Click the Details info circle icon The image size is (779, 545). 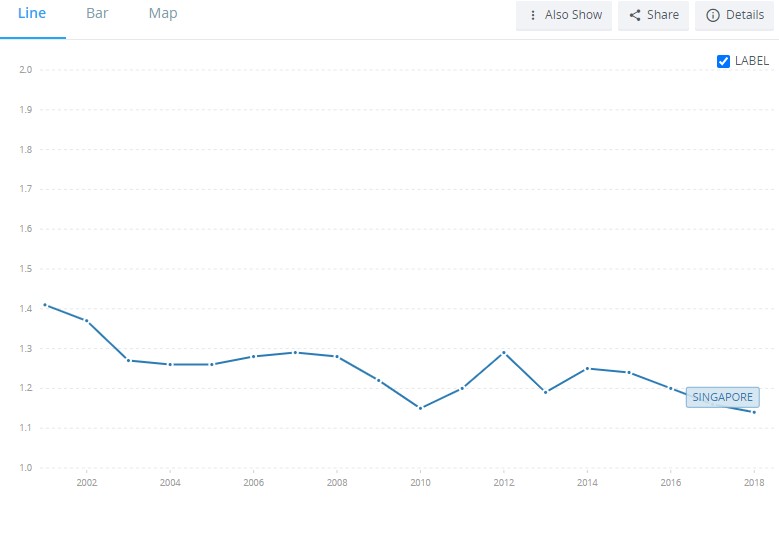713,15
